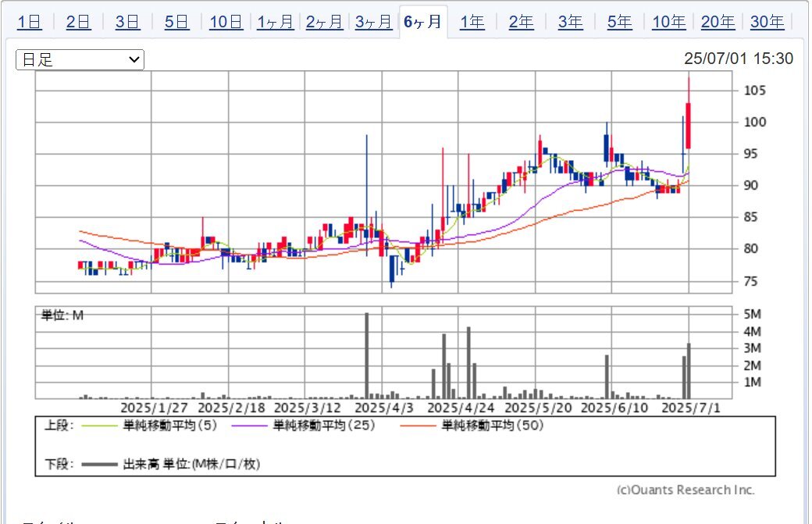This screenshot has height=524, width=812.
Task: Show the 3年 chart range
Action: click(570, 23)
